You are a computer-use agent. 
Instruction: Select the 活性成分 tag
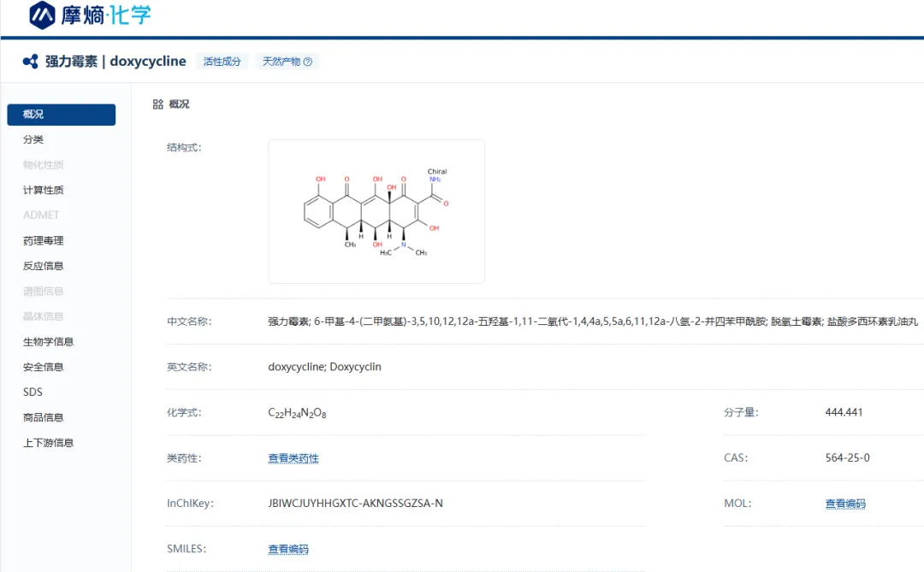(222, 62)
